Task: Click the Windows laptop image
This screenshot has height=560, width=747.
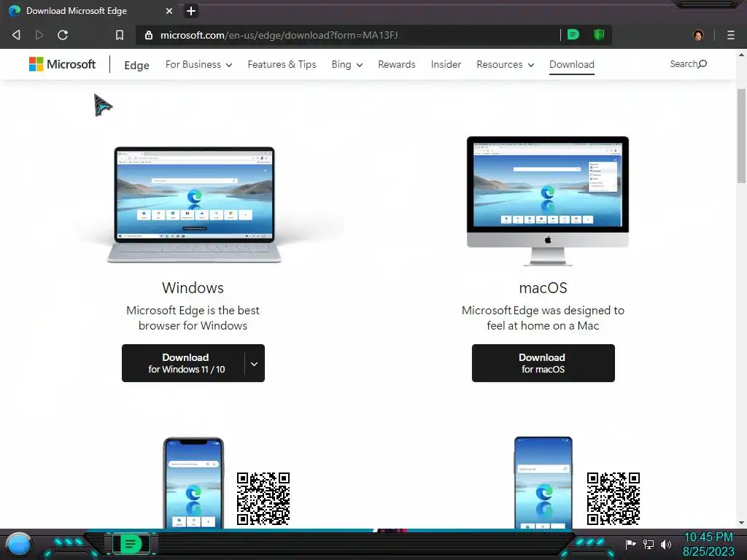Action: point(194,205)
